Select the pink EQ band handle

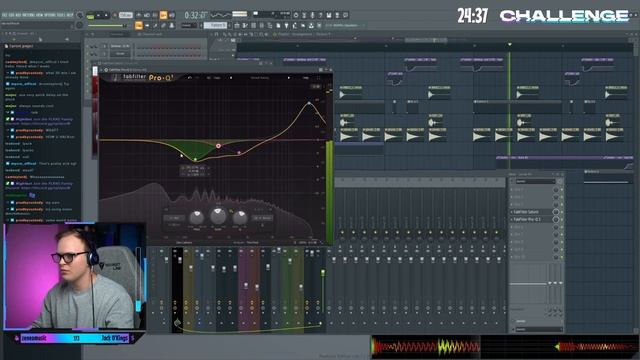pyautogui.click(x=218, y=146)
